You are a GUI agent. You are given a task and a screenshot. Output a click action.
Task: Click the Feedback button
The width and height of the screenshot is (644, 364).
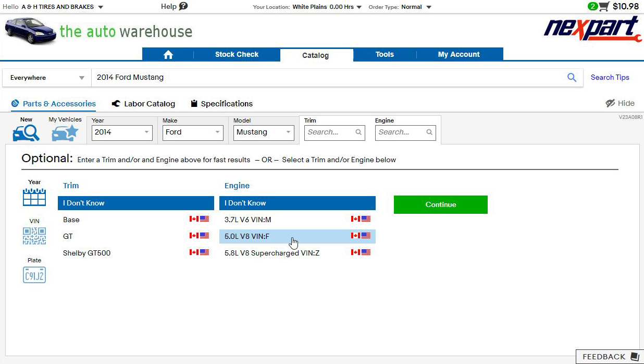tap(610, 357)
